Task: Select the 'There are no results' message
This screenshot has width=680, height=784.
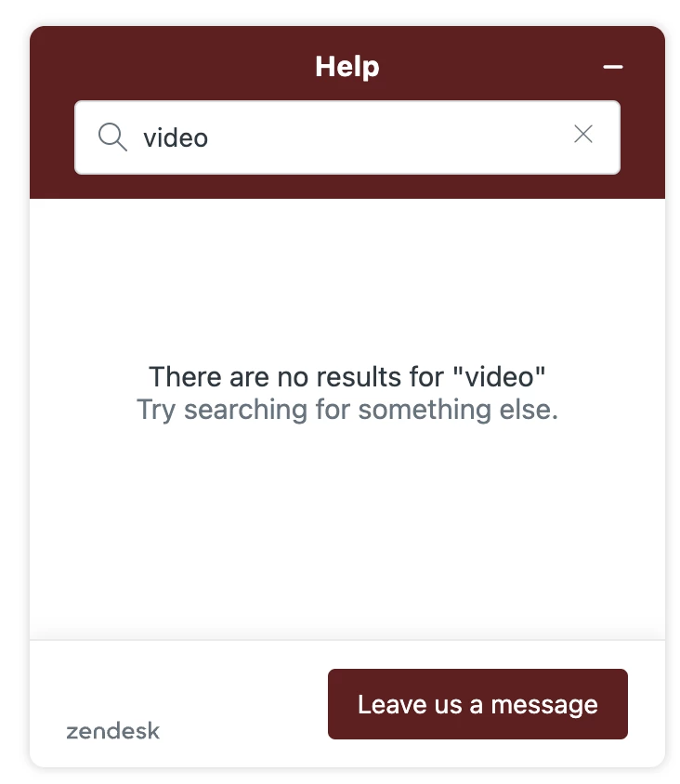Action: [347, 376]
